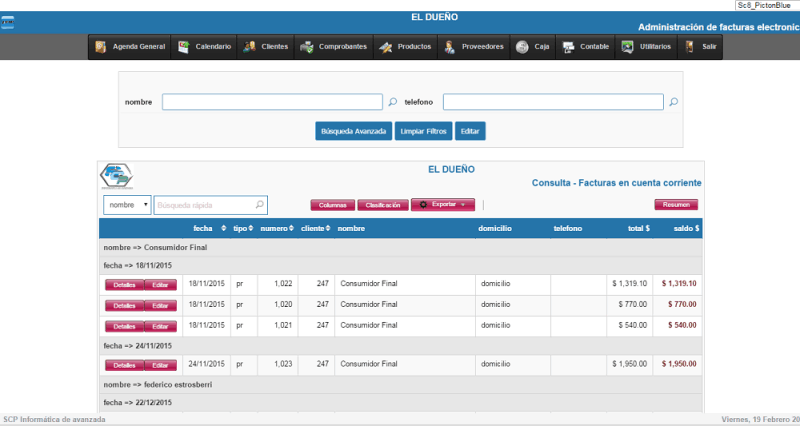Click Detalles for invoice 1,021

(124, 327)
